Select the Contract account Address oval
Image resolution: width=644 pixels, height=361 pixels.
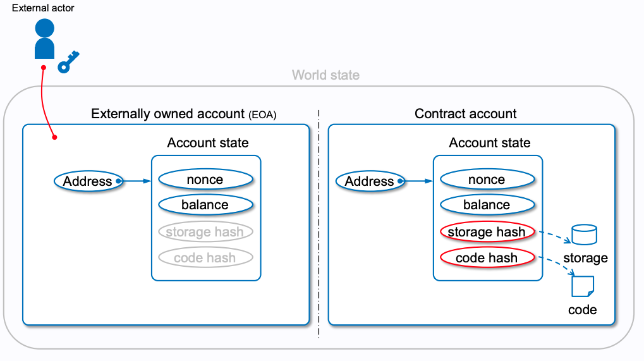point(370,181)
